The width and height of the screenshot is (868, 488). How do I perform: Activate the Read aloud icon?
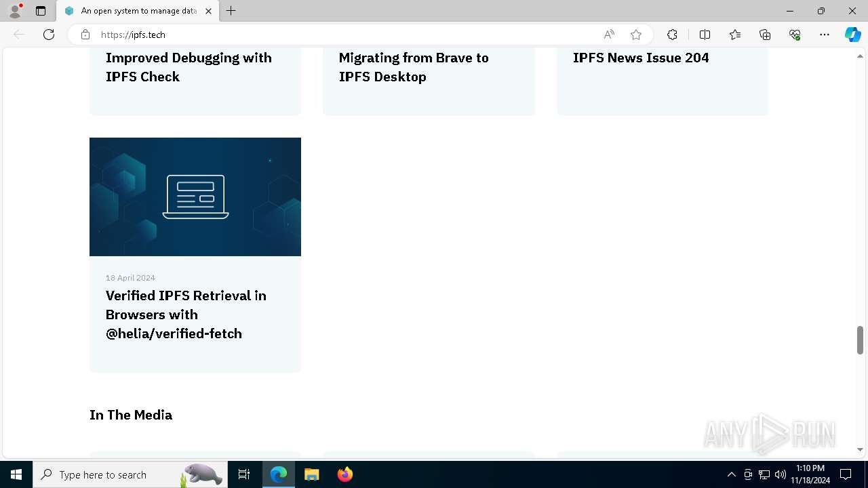tap(609, 35)
